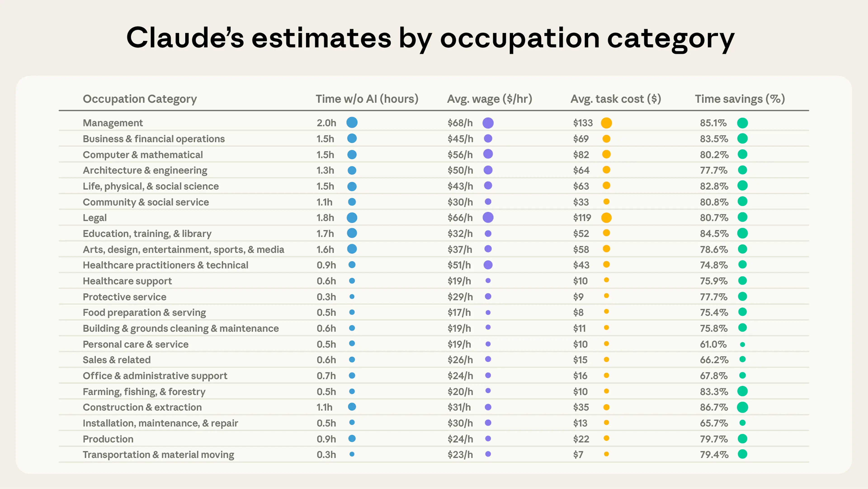Click the Time w/o AI (hours) header

click(367, 99)
